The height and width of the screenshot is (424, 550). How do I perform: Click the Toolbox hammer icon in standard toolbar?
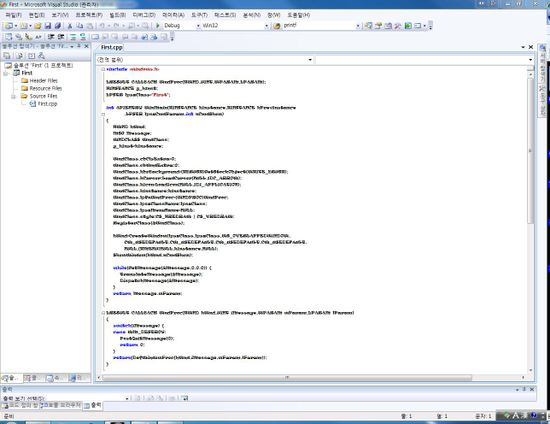(x=398, y=26)
